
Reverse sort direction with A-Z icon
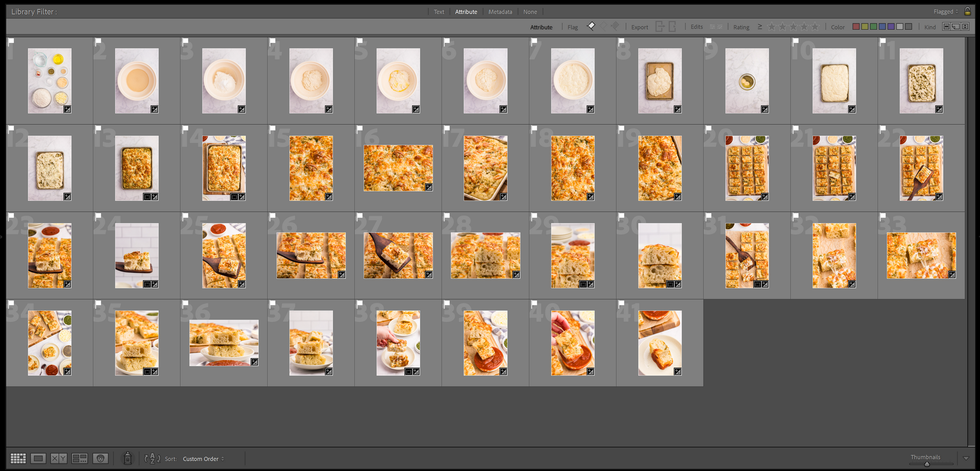point(152,458)
